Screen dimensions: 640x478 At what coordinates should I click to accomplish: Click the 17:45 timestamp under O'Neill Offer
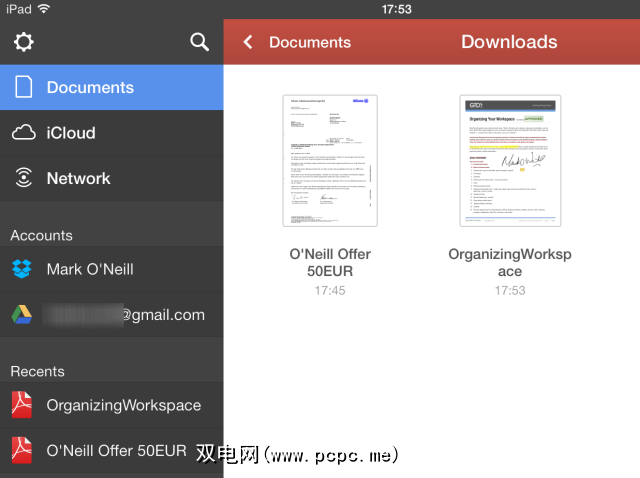tap(330, 291)
